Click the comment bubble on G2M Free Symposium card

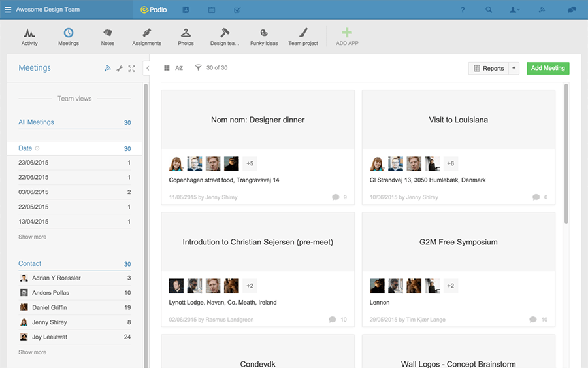(533, 320)
